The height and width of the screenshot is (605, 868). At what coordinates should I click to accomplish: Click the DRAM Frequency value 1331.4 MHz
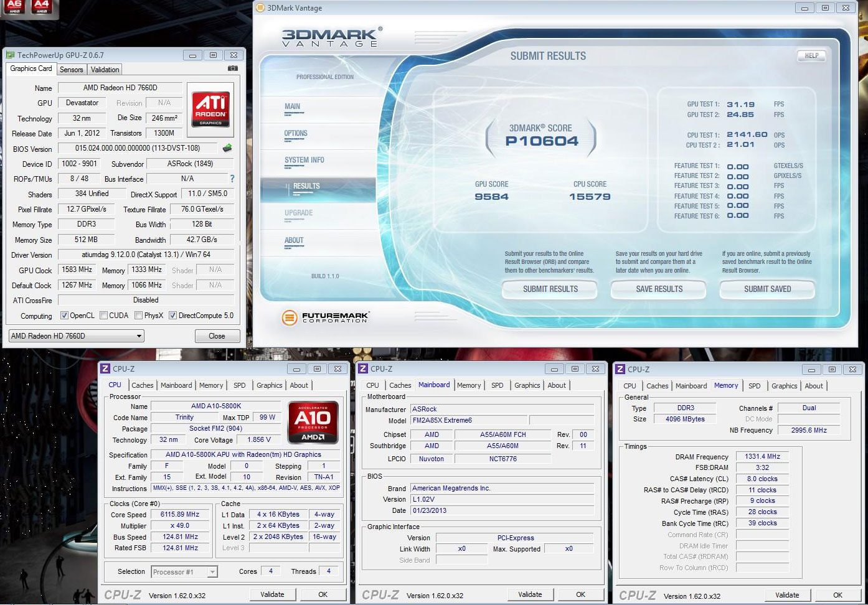coord(763,456)
